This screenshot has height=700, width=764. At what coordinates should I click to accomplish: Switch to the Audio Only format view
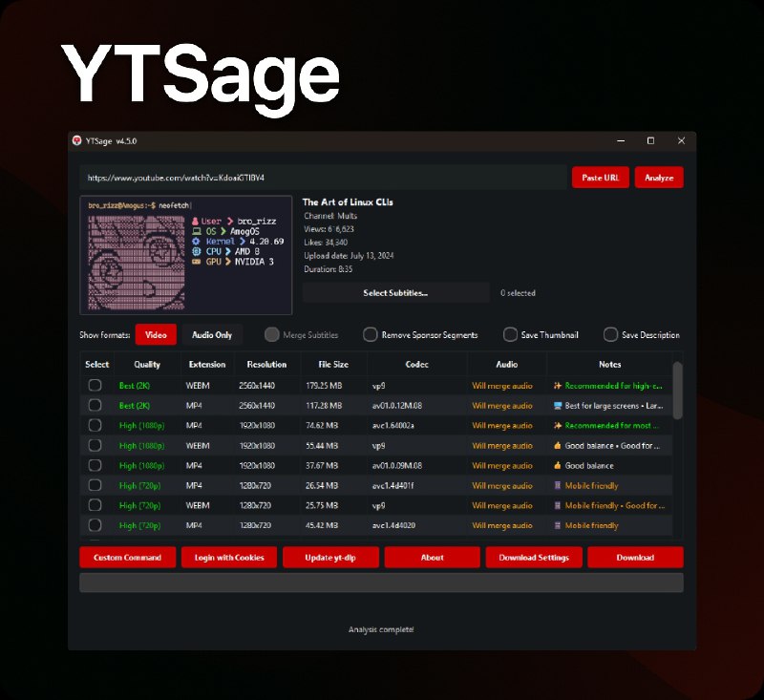214,335
